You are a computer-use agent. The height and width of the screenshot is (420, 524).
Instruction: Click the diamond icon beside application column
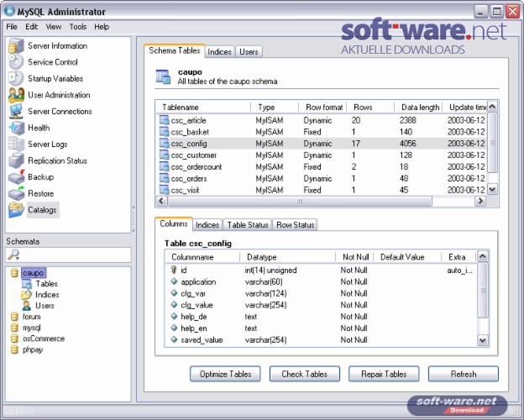click(x=174, y=281)
